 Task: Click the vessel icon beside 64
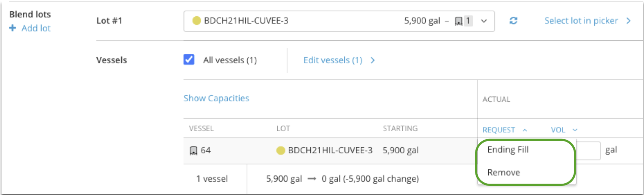tap(193, 151)
